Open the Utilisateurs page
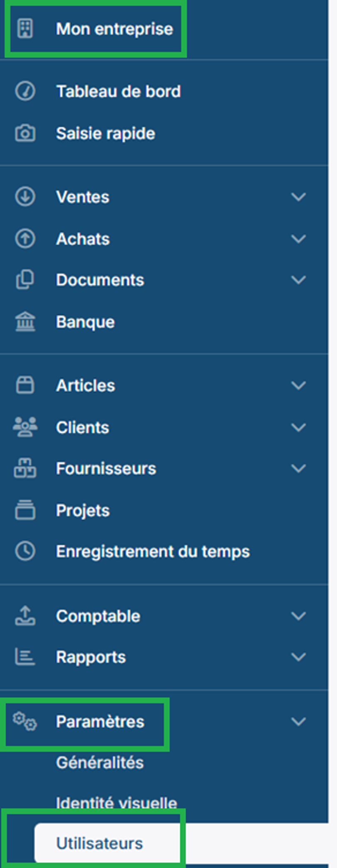Screen dimensions: 337x868 pyautogui.click(x=99, y=843)
